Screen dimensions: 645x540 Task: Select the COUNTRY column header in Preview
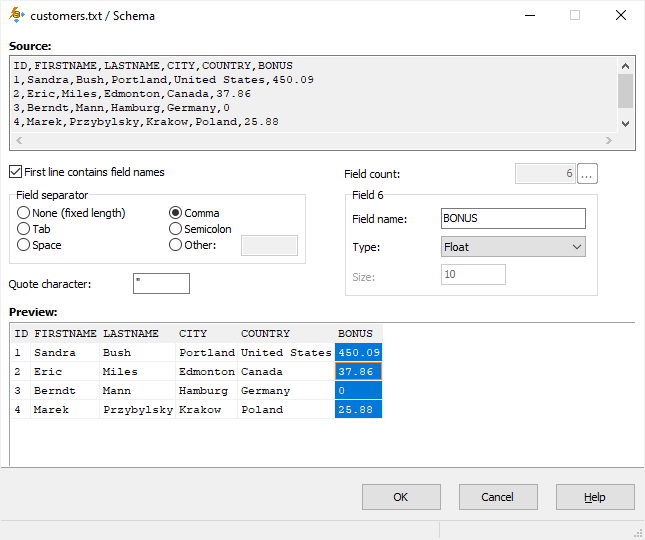[x=286, y=334]
